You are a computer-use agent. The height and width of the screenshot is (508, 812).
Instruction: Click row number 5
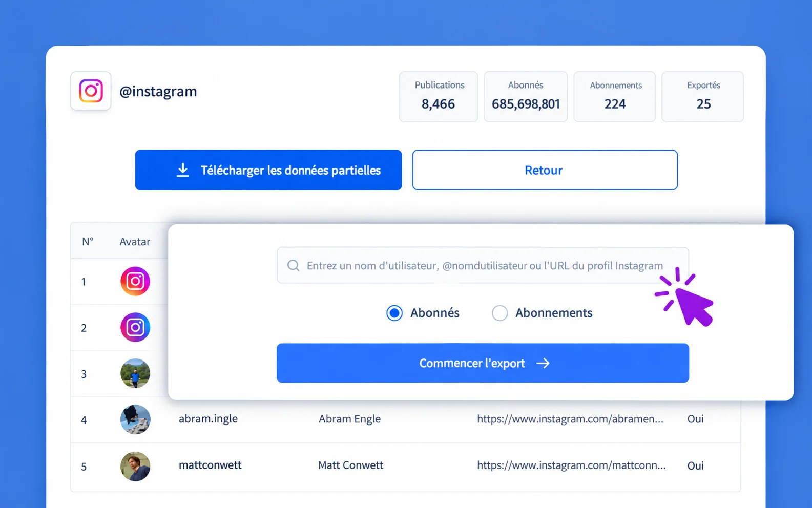click(x=84, y=467)
